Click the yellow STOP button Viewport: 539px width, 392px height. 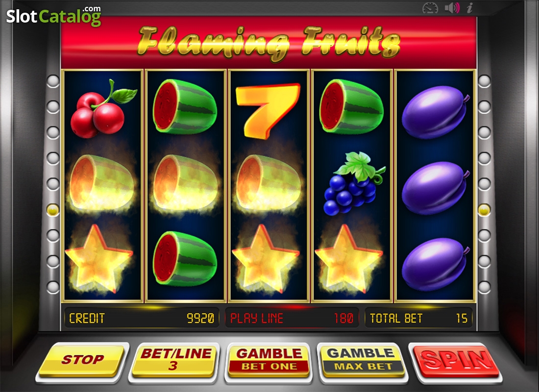pos(82,360)
